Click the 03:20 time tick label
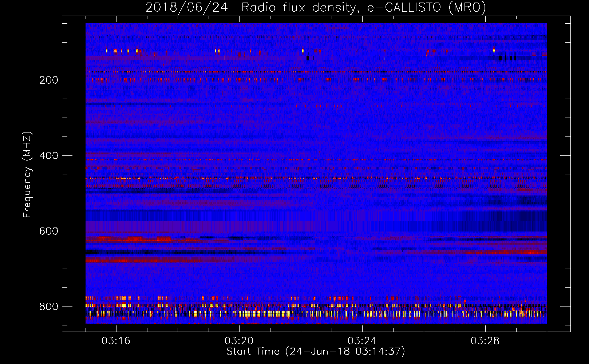The image size is (589, 364). tap(239, 341)
